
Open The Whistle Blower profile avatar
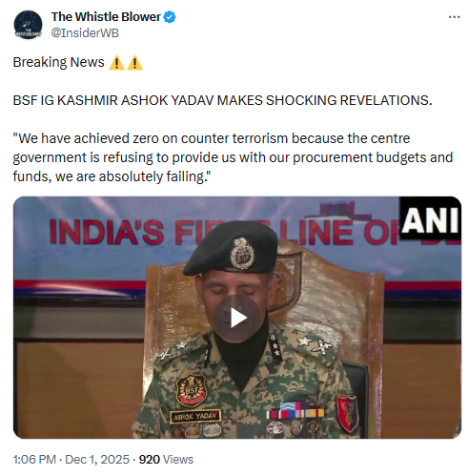(x=28, y=25)
